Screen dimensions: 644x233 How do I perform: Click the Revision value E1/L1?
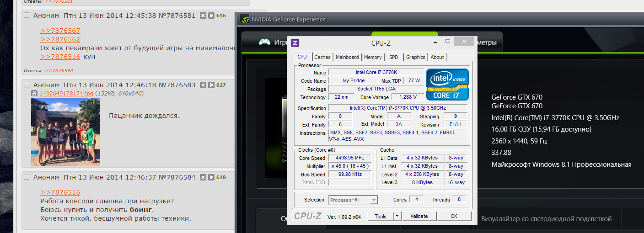[x=456, y=125]
